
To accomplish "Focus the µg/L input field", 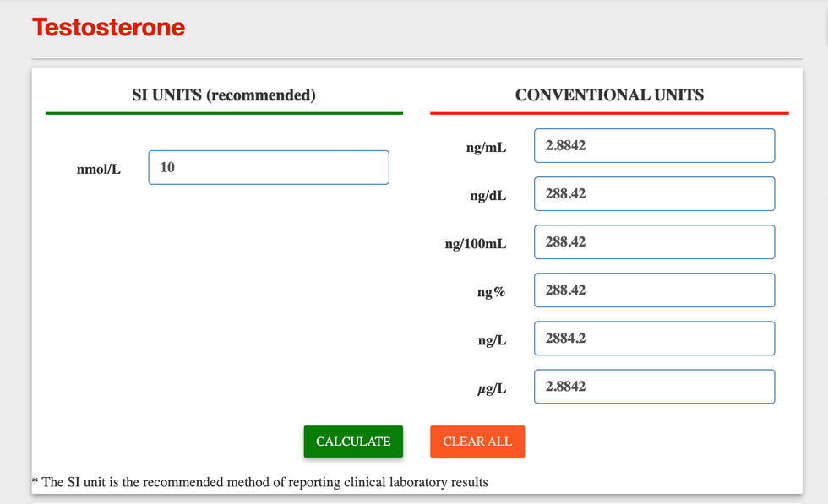I will (x=654, y=387).
